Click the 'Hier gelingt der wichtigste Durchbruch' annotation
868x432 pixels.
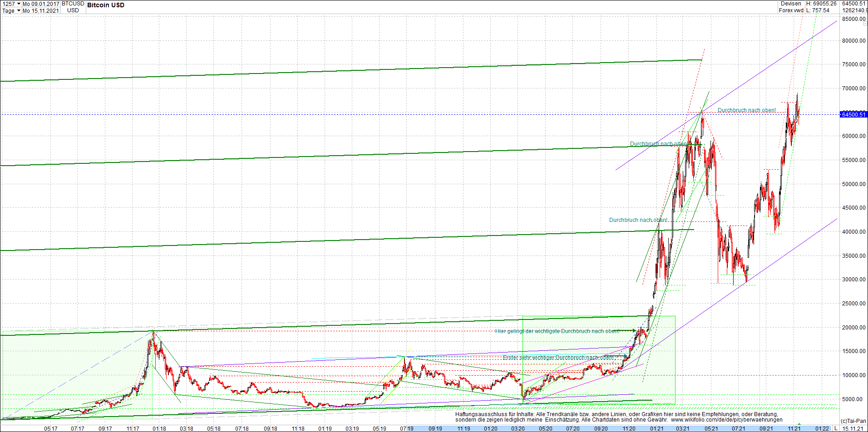[557, 331]
